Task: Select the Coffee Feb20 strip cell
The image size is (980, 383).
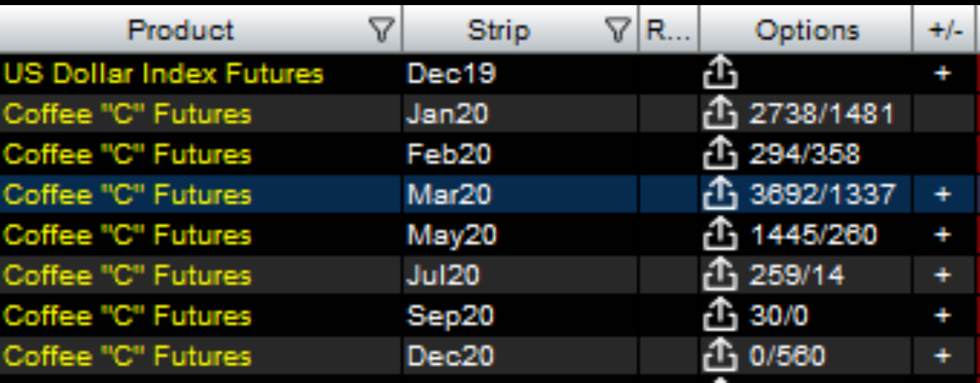Action: click(x=519, y=154)
